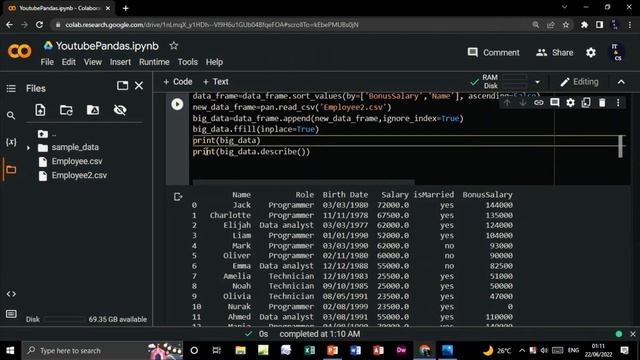Viewport: 640px width, 360px height.
Task: Open the table of contents sidebar icon
Action: click(11, 89)
